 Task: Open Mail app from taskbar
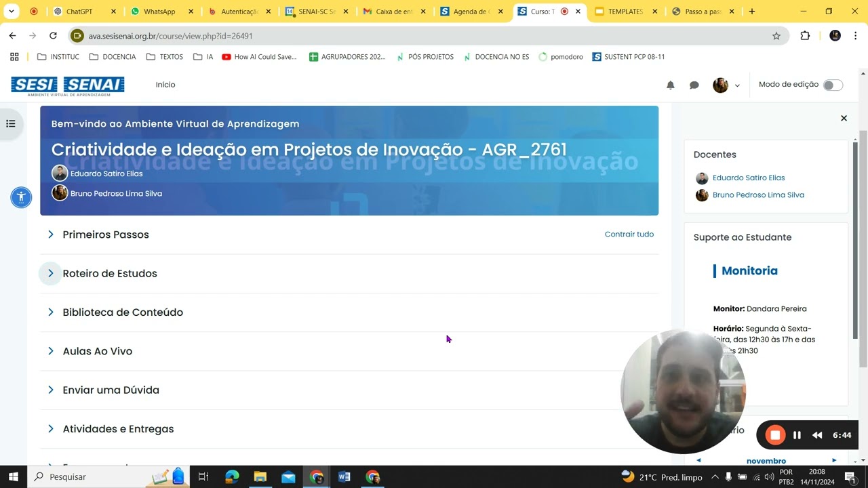coord(288,476)
